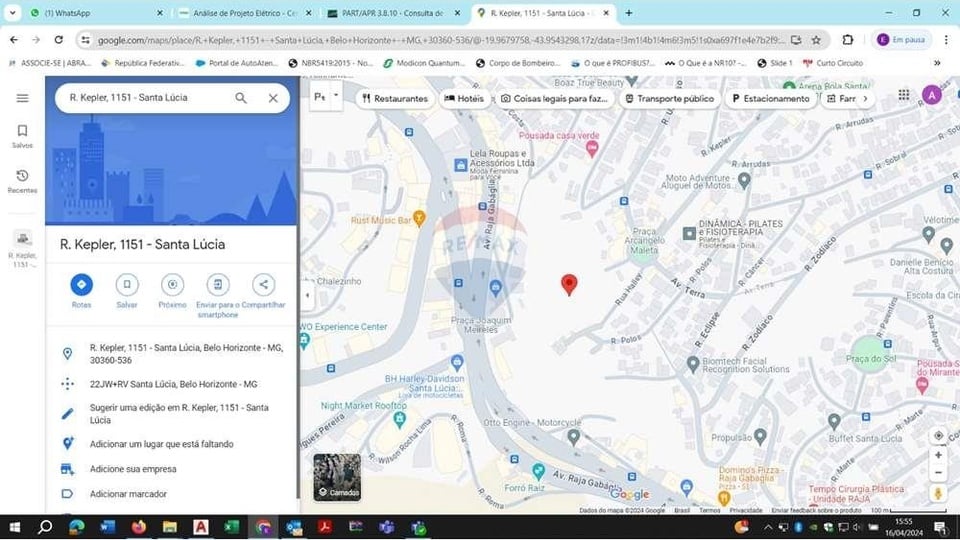This screenshot has width=960, height=540.
Task: Select the Restaurantes filter chip
Action: (395, 98)
